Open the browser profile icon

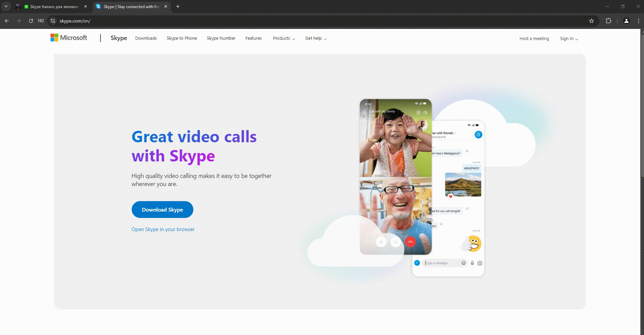coord(626,21)
